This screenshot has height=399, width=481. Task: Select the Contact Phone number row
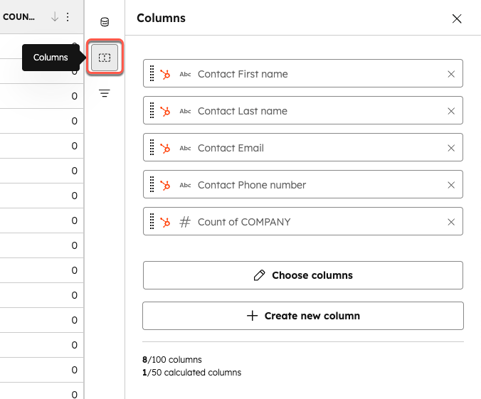coord(303,184)
